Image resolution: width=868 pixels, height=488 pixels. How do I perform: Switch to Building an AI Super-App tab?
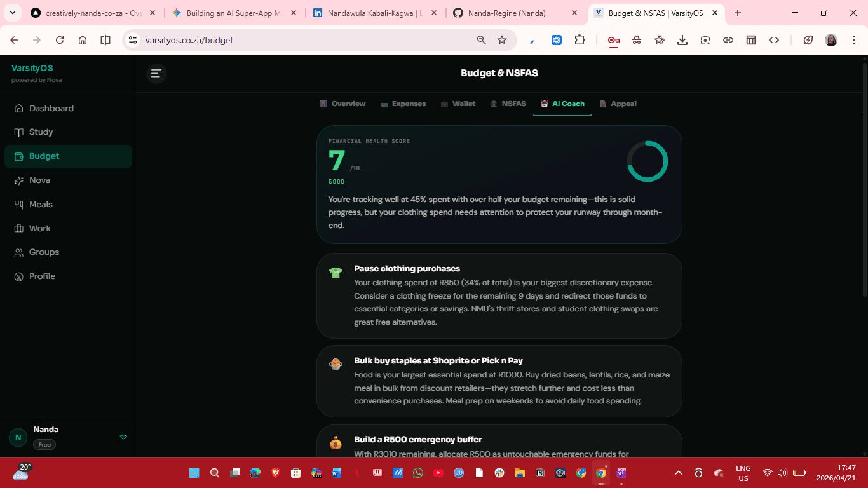[234, 13]
